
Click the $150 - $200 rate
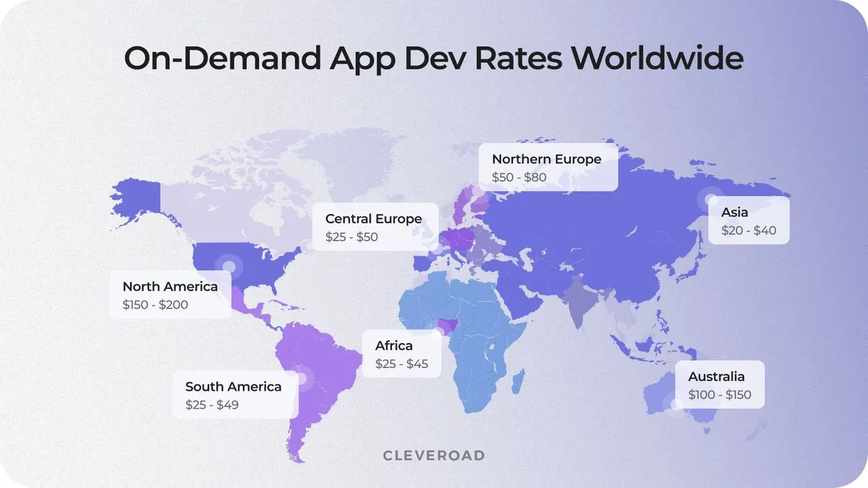[x=156, y=305]
